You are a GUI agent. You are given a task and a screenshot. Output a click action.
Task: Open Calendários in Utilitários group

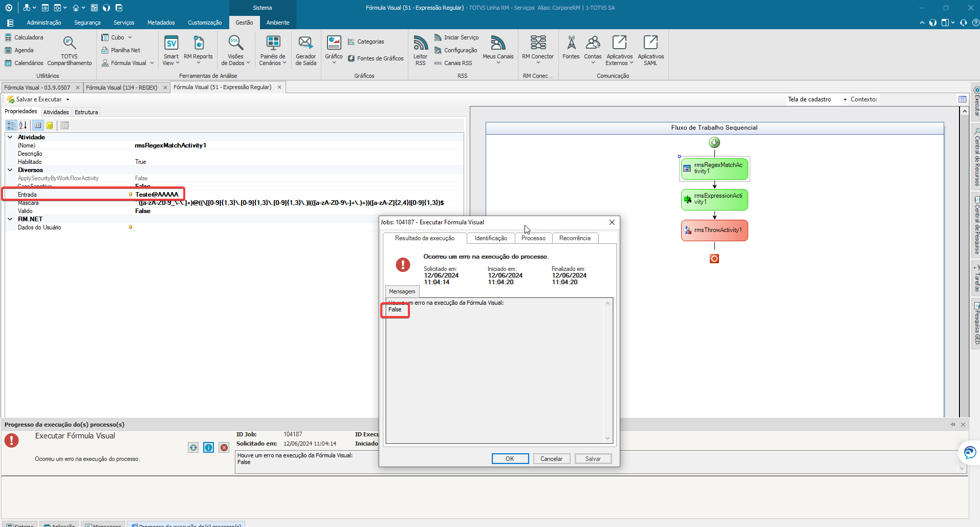[x=24, y=63]
